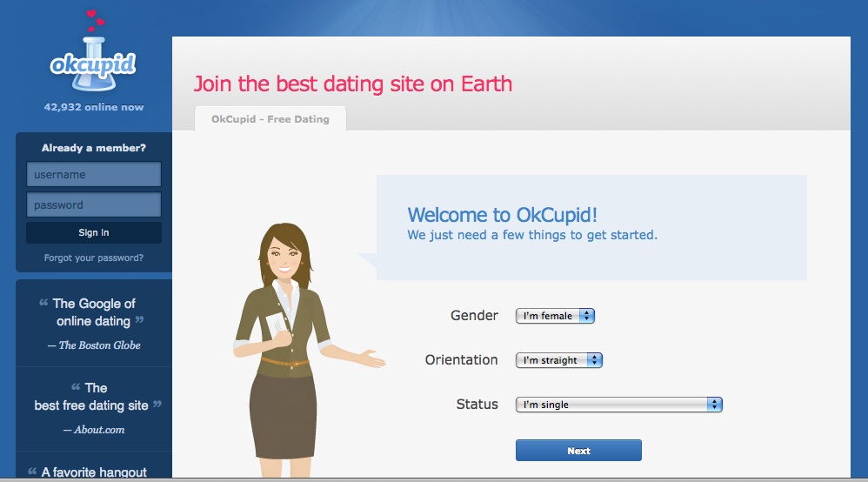Click the 'Welcome to OkCupid!' heading
Screen dimensions: 868x482
tap(502, 215)
